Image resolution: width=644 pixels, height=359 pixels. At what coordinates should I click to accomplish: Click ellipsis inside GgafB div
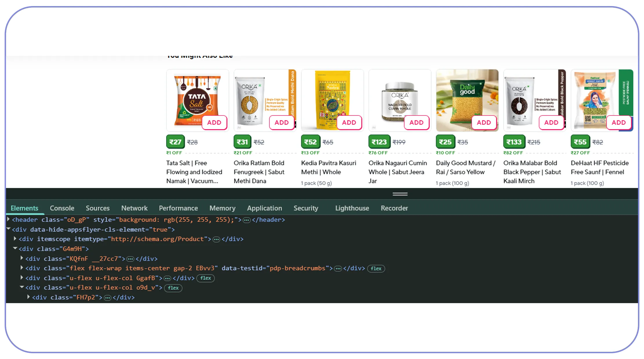(x=167, y=278)
